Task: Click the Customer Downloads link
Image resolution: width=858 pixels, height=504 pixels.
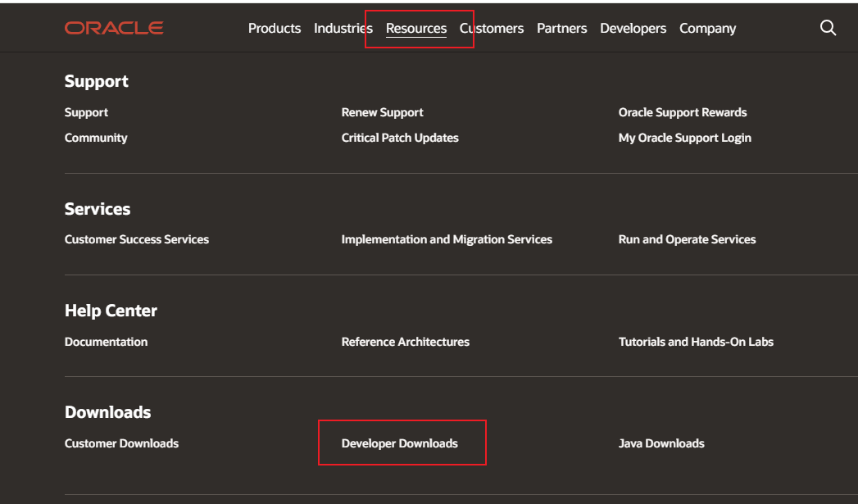Action: 121,443
